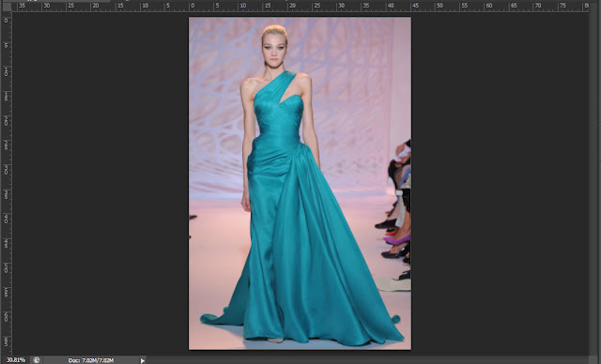
Task: Click the model's face in the canvas
Action: (x=274, y=52)
